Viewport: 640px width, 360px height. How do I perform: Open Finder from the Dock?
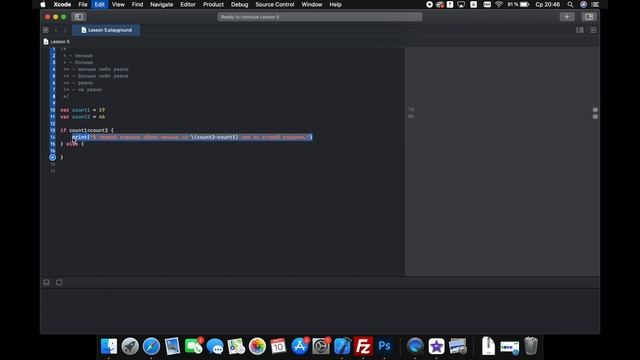point(109,346)
